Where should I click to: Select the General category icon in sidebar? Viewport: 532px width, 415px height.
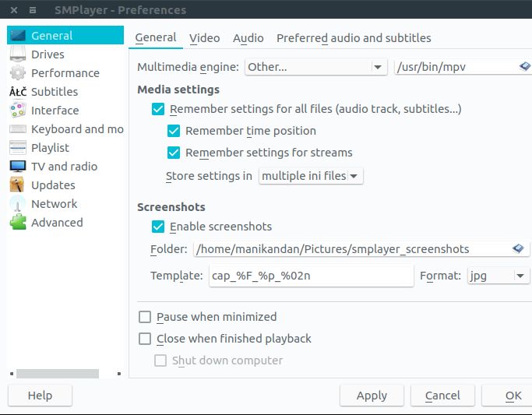(x=18, y=35)
